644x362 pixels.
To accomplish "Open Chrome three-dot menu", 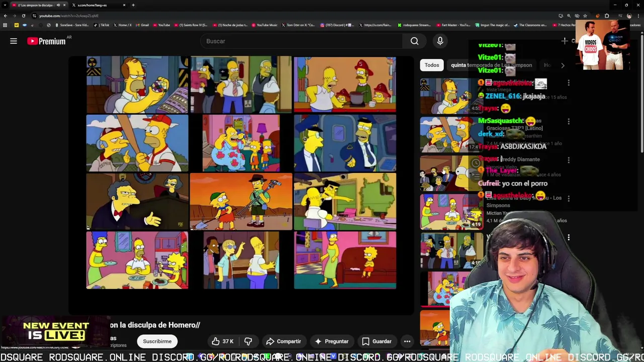I will click(x=638, y=16).
